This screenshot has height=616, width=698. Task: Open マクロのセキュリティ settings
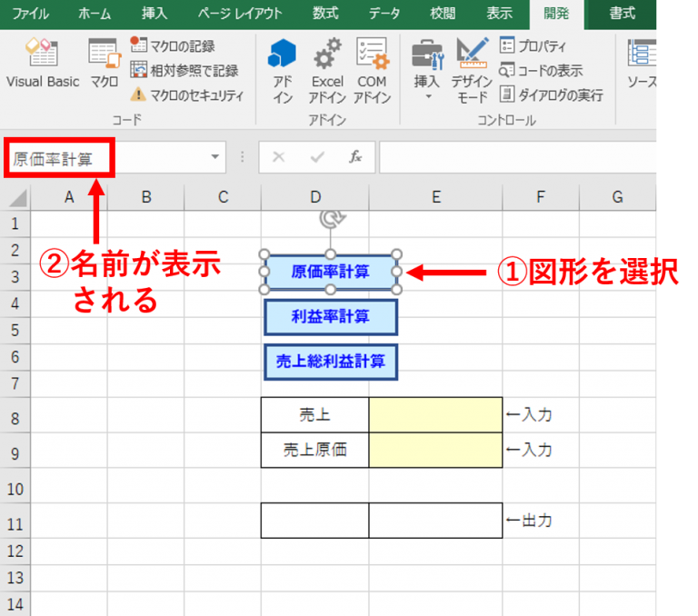[x=187, y=94]
